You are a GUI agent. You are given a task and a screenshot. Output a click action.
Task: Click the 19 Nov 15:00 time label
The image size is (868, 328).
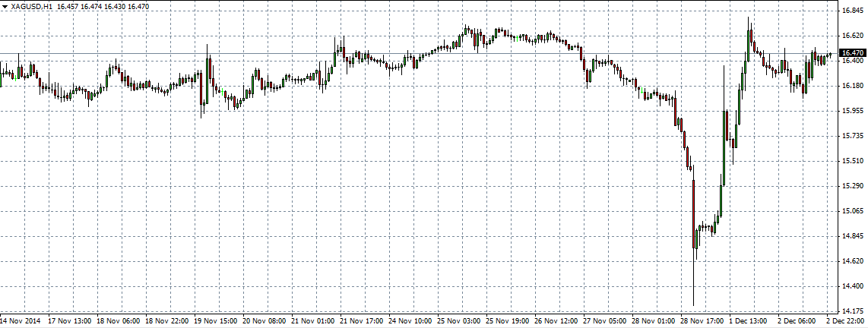217,321
